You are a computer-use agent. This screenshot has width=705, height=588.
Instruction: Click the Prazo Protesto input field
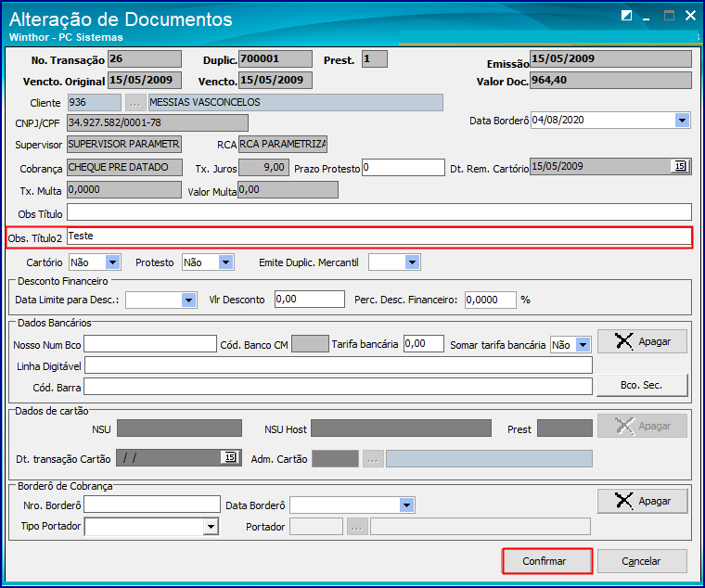(x=404, y=168)
